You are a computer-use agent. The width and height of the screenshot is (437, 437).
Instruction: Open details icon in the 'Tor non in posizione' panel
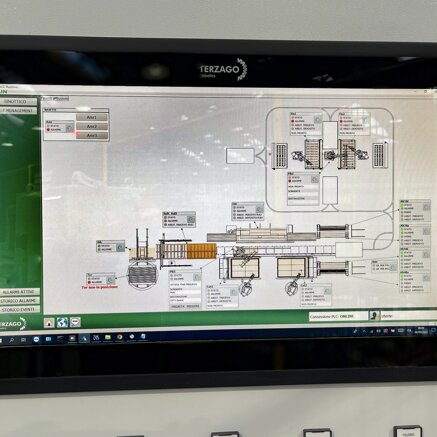coord(110,280)
